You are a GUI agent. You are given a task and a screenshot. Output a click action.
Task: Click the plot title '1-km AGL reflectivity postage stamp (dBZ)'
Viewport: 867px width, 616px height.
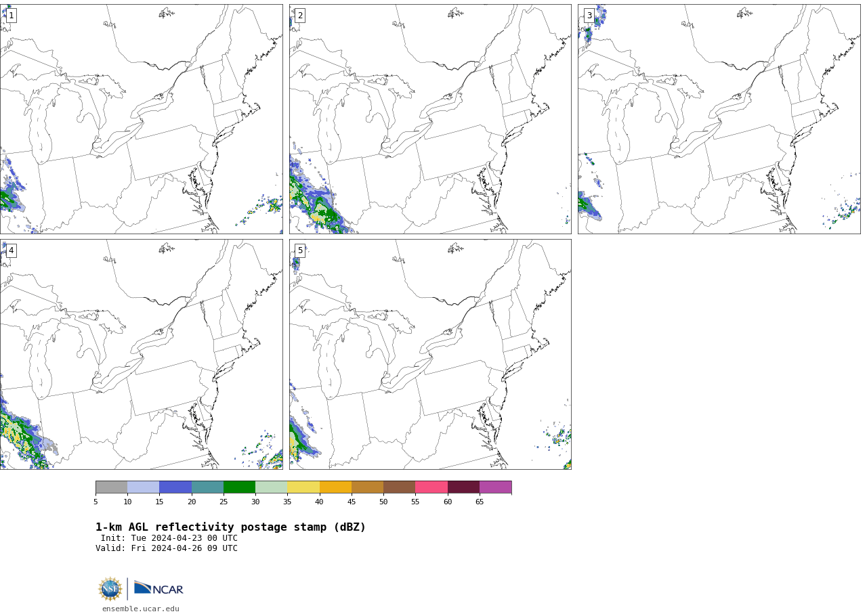(230, 527)
